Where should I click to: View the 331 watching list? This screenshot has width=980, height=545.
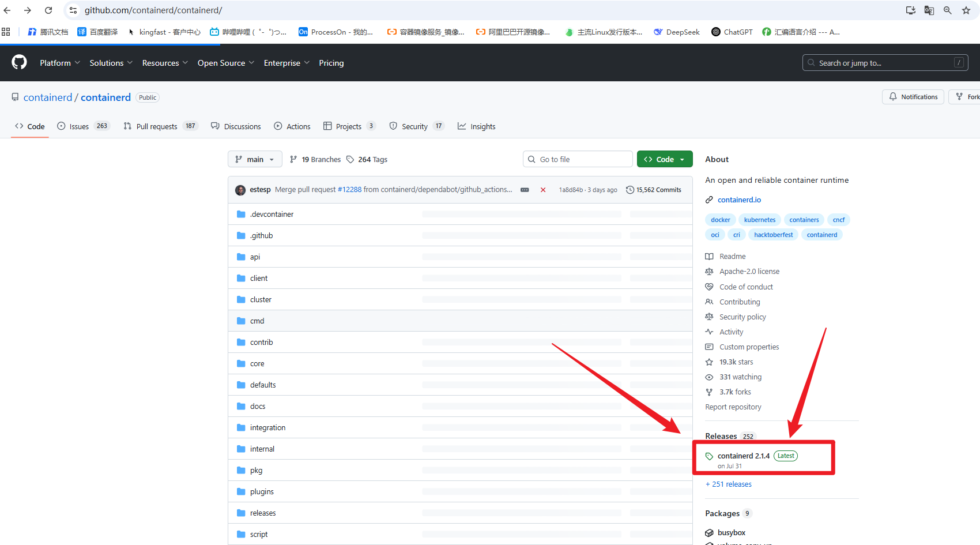(x=740, y=377)
